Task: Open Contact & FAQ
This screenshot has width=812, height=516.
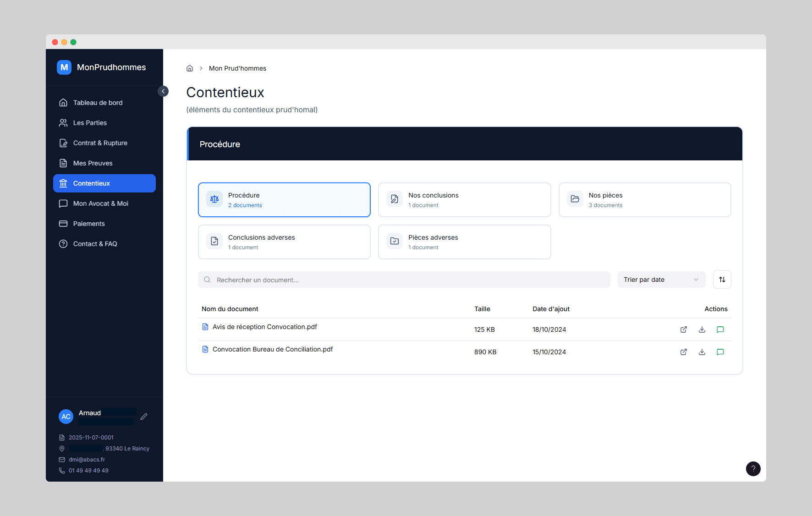Action: click(95, 243)
